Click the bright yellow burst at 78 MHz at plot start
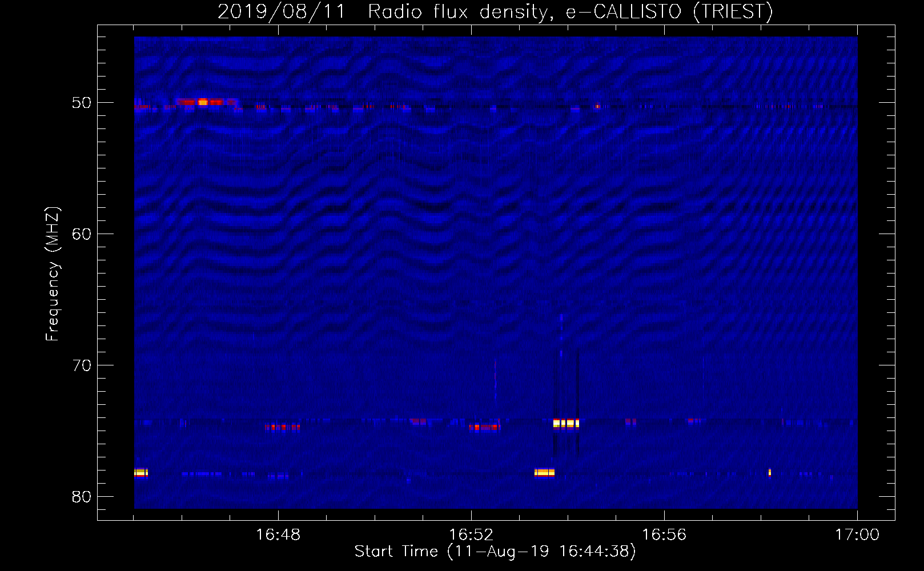Image resolution: width=924 pixels, height=571 pixels. point(141,472)
